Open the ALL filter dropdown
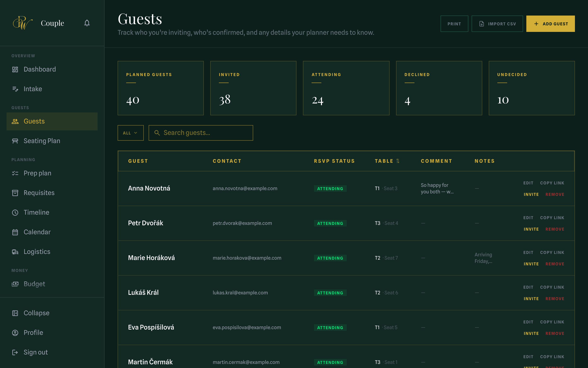The height and width of the screenshot is (368, 588). point(130,133)
